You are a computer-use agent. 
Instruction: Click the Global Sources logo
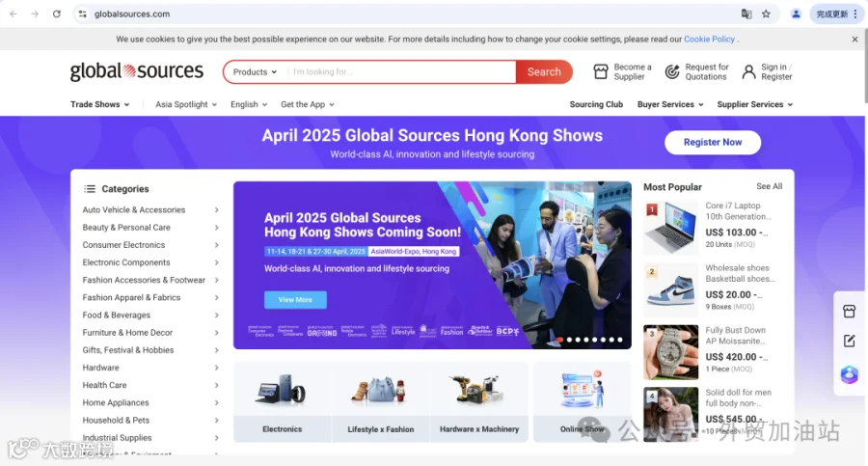[x=137, y=71]
